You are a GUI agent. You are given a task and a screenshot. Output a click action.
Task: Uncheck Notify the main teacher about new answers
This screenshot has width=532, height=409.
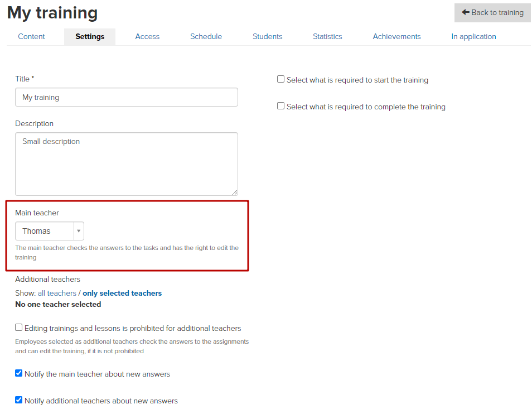(x=18, y=373)
